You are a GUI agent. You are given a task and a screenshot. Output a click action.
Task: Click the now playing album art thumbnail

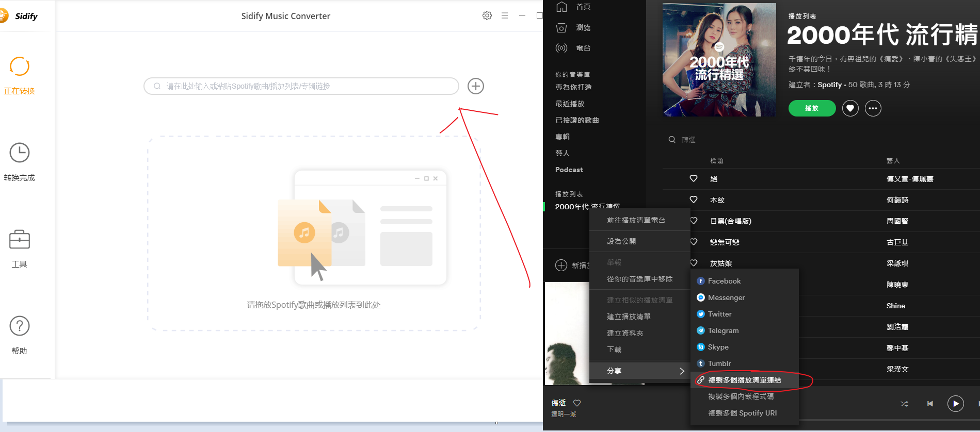click(567, 334)
